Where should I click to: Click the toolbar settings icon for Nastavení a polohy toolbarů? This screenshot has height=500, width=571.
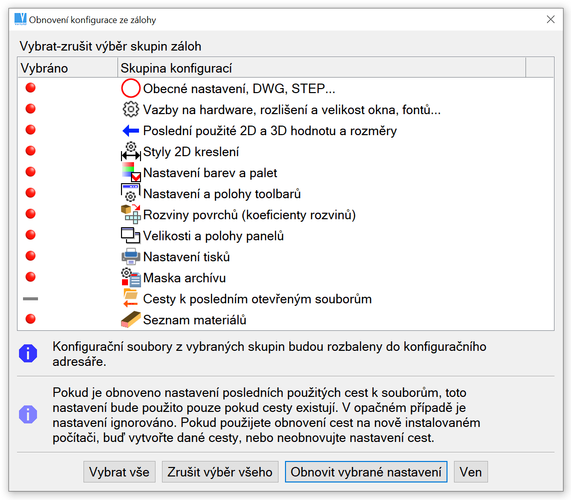[131, 193]
